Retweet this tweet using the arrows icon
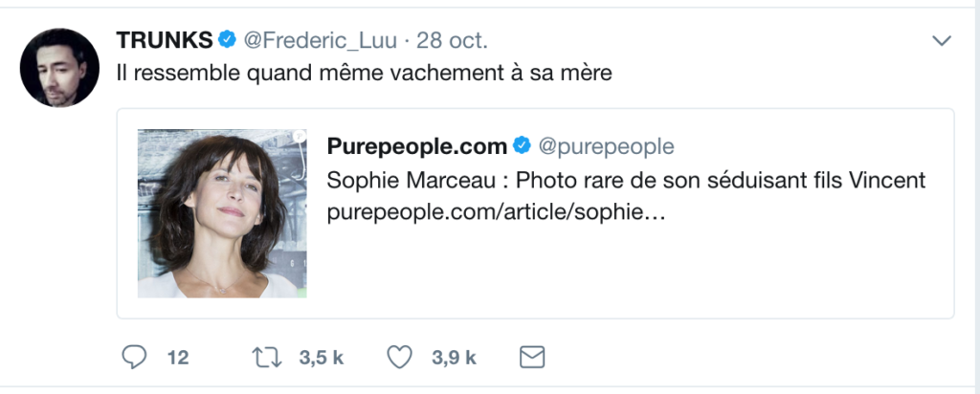This screenshot has height=394, width=980. (267, 358)
